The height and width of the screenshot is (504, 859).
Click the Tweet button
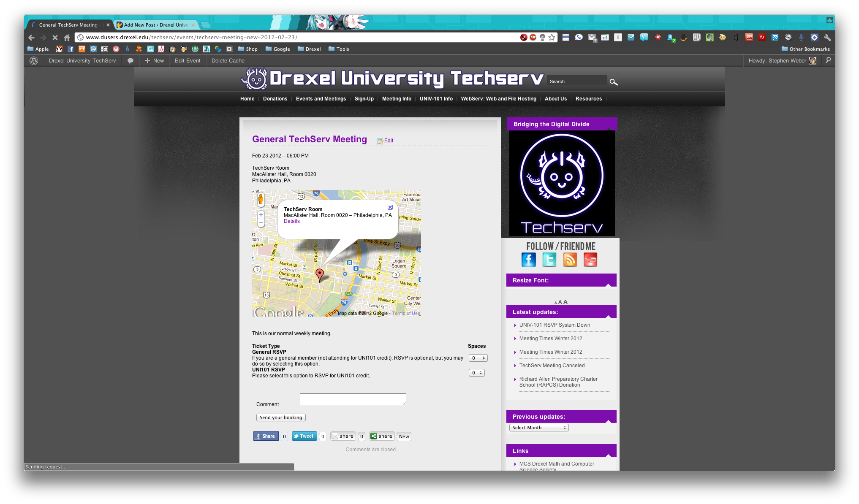tap(304, 436)
